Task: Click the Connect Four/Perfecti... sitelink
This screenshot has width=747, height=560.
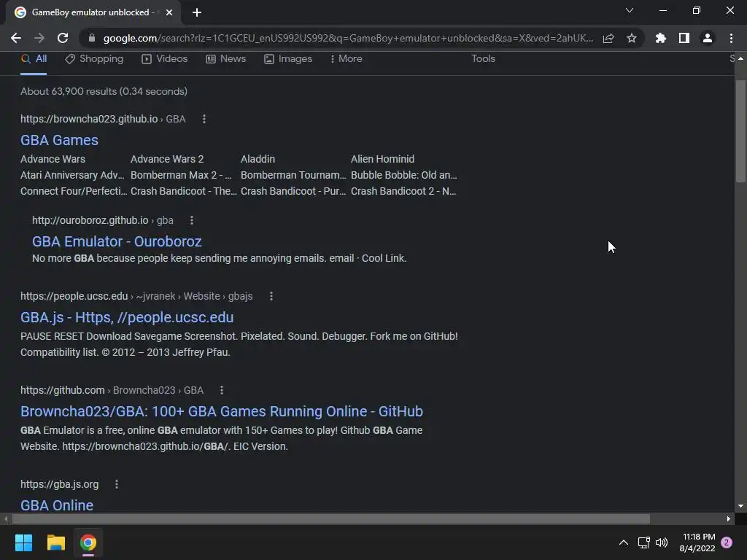Action: 74,192
